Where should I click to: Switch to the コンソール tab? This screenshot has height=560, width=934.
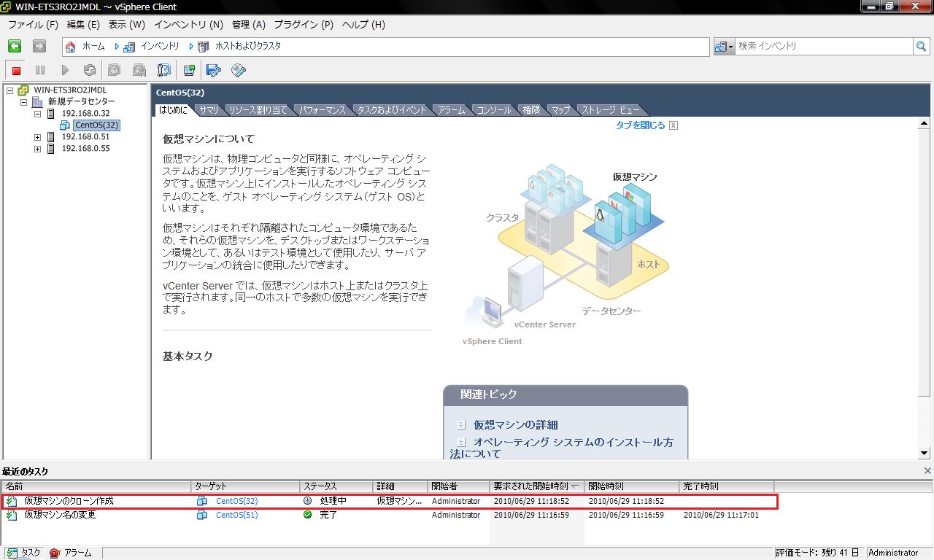click(x=494, y=110)
